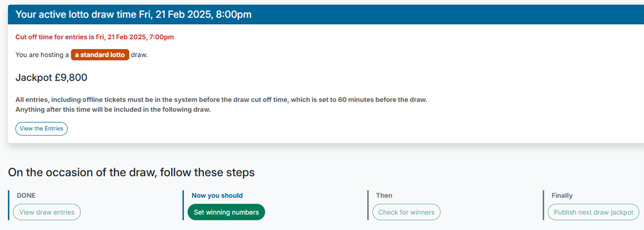Select the Check for winners button
Image resolution: width=644 pixels, height=230 pixels.
coord(406,212)
